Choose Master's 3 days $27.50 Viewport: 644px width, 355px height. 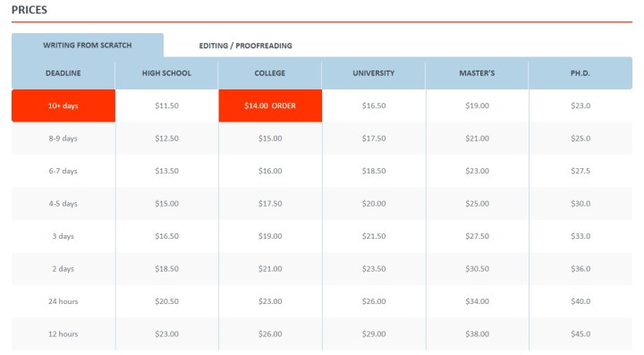[478, 236]
